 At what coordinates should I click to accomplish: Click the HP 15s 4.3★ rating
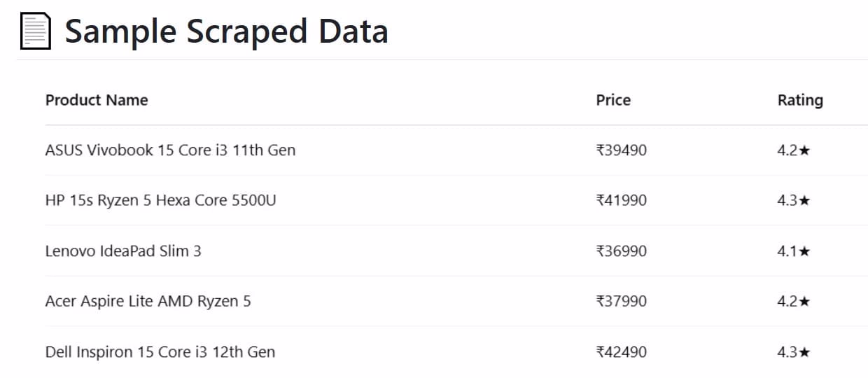click(794, 200)
